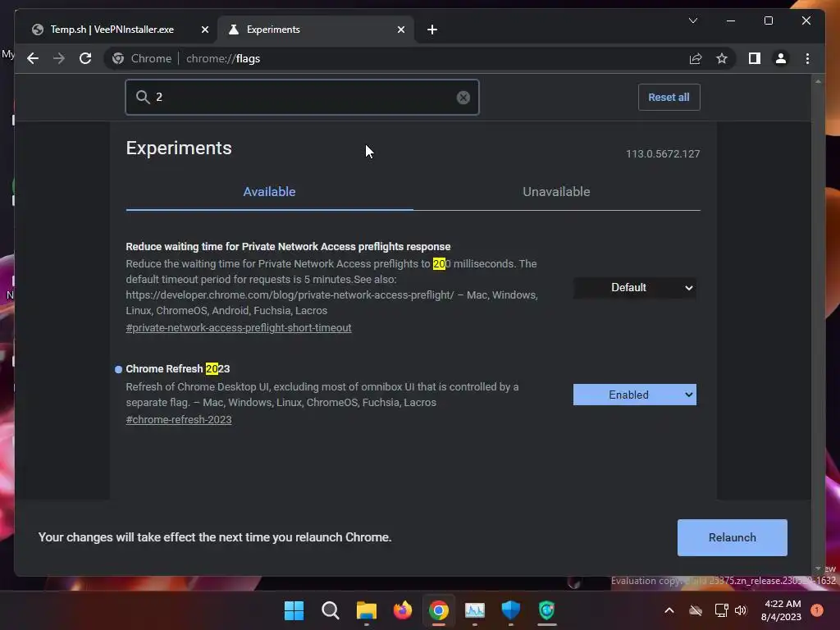Click the page scrollbar up arrow
The height and width of the screenshot is (630, 840).
click(x=818, y=81)
